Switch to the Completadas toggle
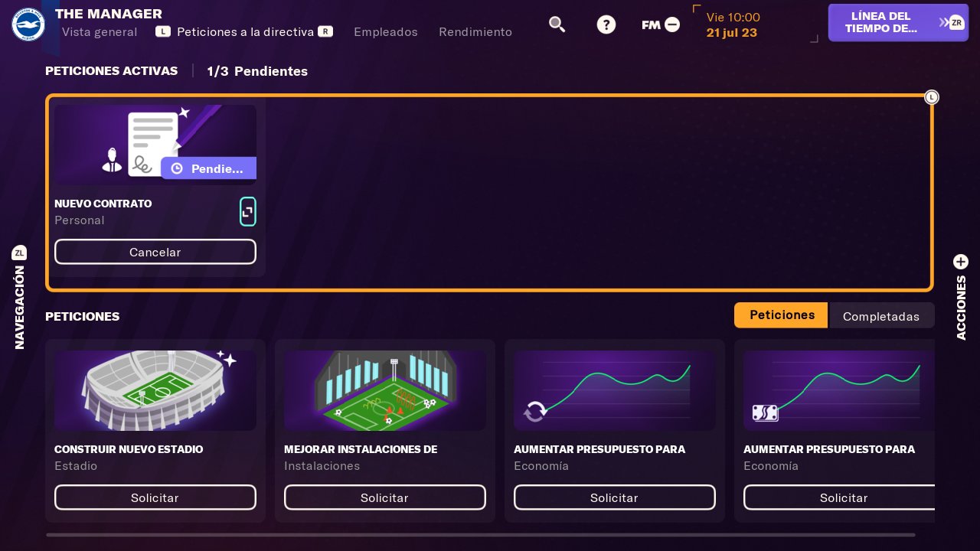This screenshot has width=980, height=551. (880, 316)
